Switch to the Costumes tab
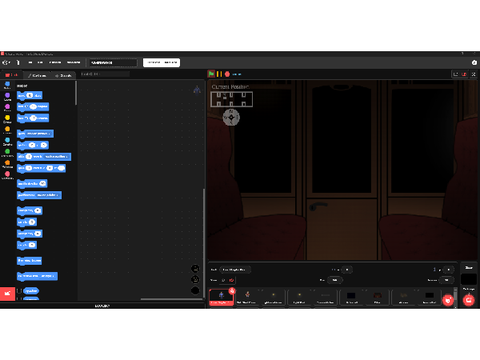Screen dimensions: 480x360 pyautogui.click(x=37, y=75)
